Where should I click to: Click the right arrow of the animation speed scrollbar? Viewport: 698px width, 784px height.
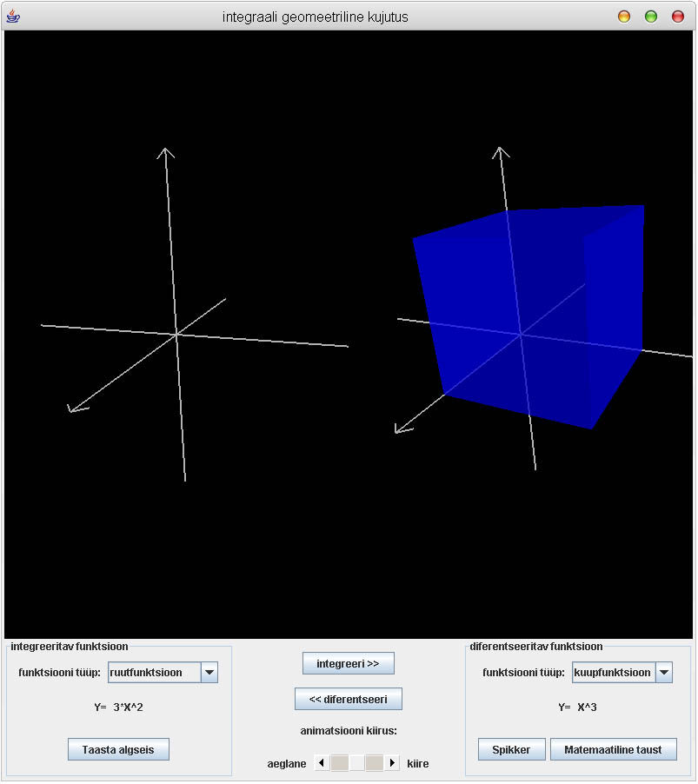pos(392,763)
